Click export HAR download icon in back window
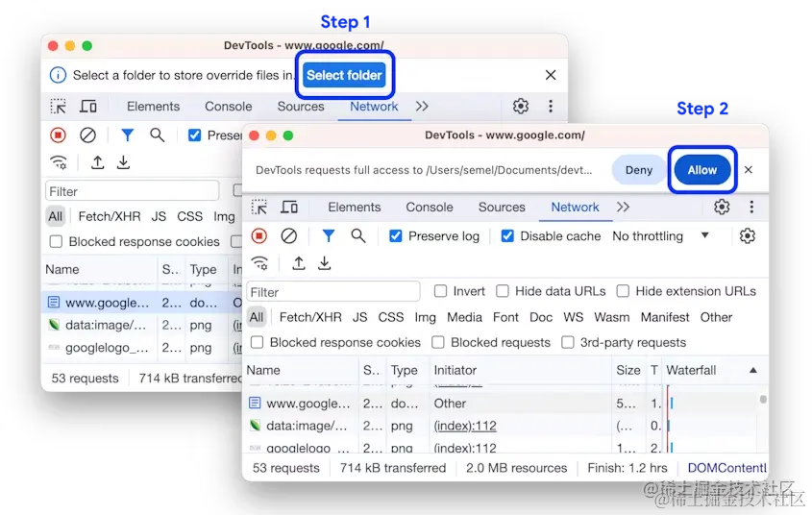The width and height of the screenshot is (812, 515). tap(123, 162)
